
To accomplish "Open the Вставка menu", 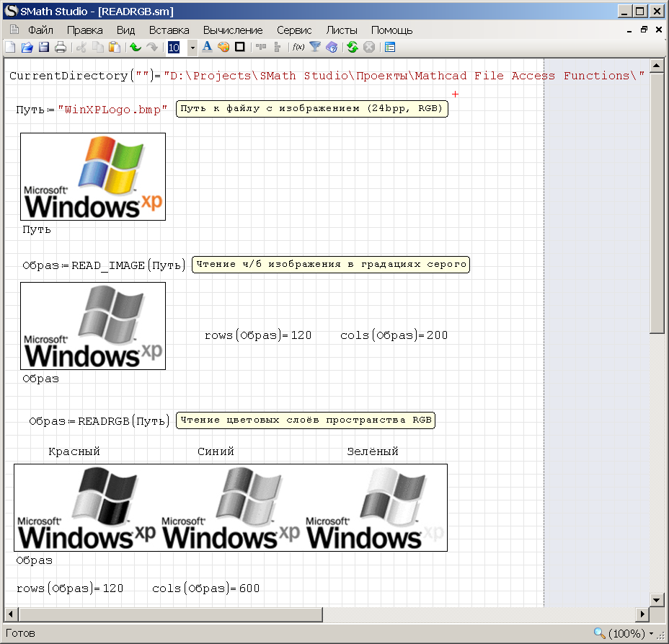I will [169, 30].
